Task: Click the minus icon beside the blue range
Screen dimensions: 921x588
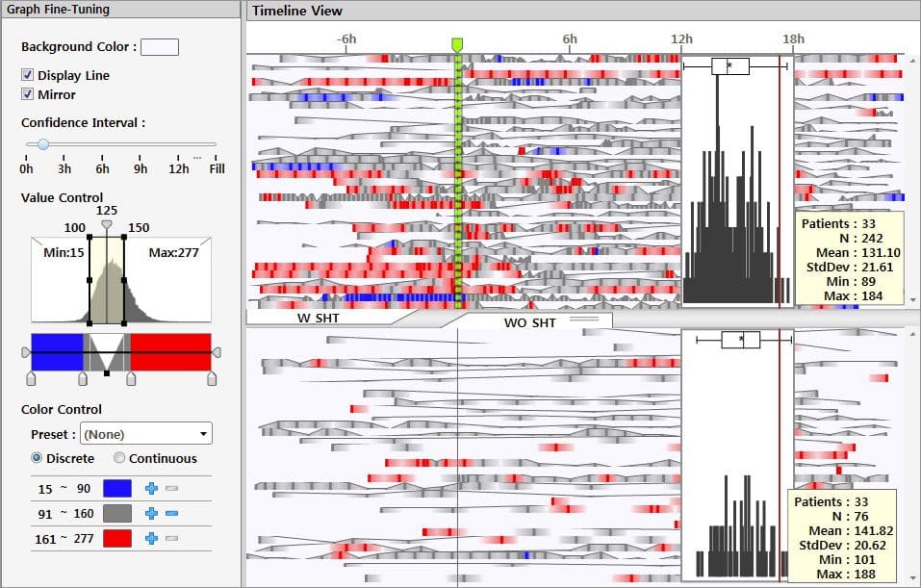Action: point(172,489)
